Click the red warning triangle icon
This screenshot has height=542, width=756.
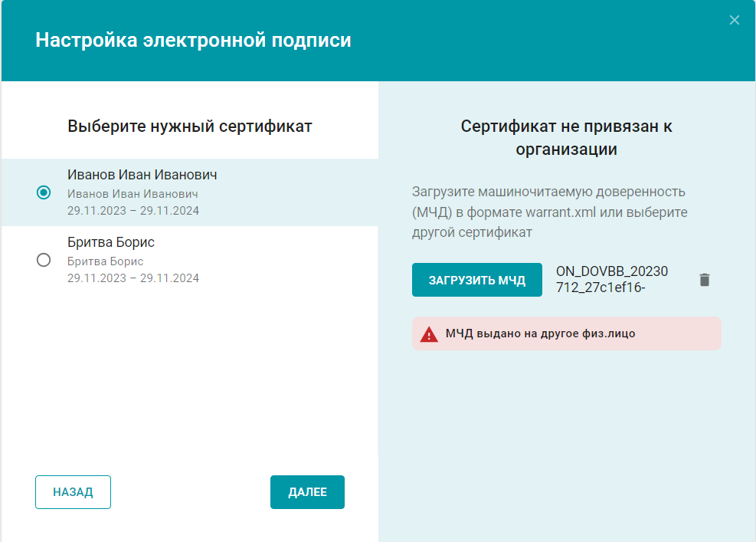point(428,334)
